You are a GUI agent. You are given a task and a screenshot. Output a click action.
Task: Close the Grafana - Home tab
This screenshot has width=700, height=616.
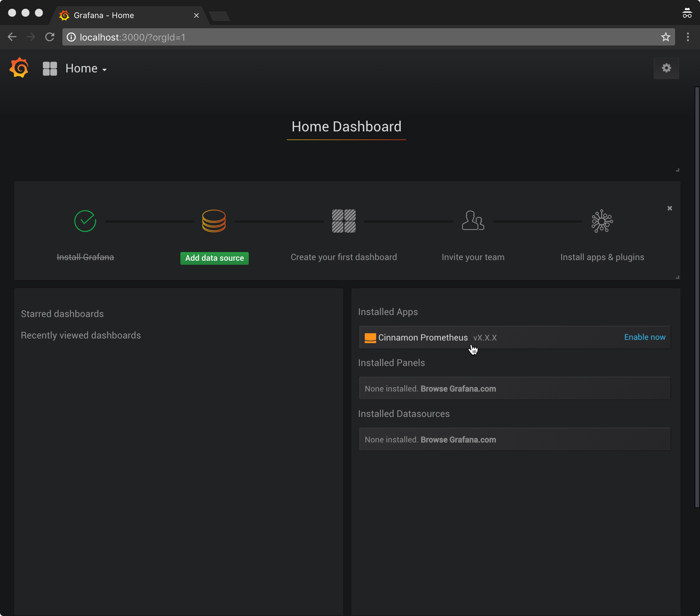(x=196, y=15)
